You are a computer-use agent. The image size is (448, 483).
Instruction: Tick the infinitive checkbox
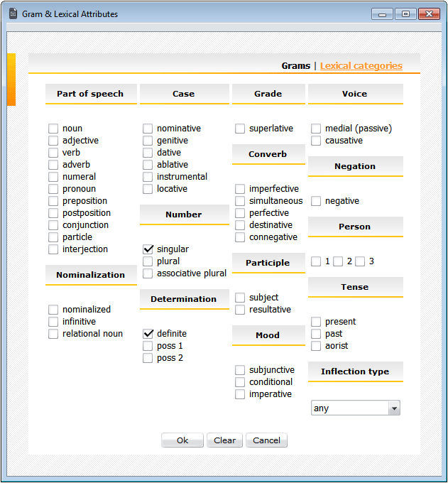(53, 322)
